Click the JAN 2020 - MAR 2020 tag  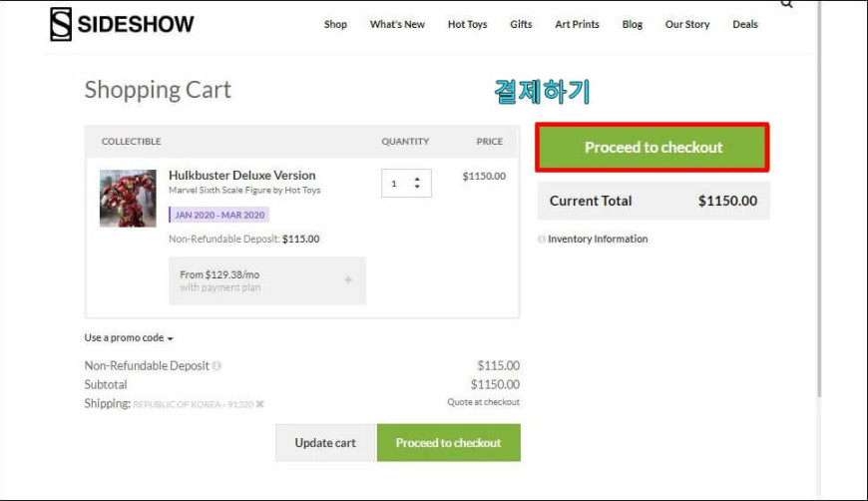point(219,215)
